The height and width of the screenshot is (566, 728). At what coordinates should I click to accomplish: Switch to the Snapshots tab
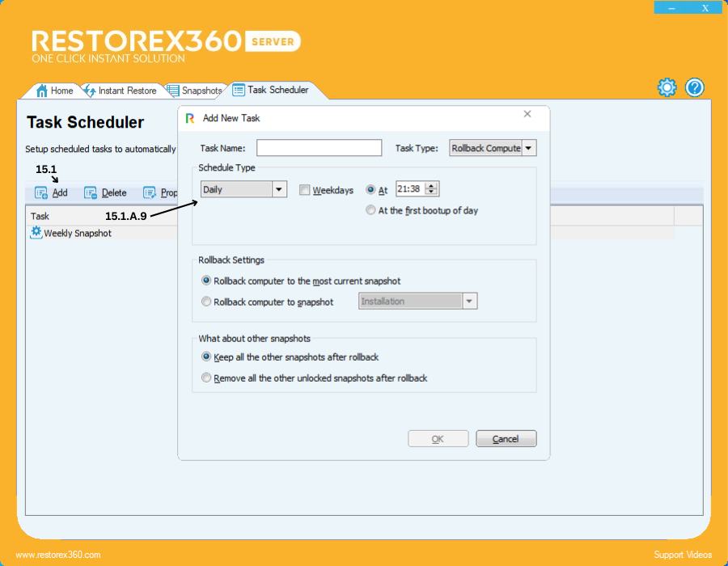pyautogui.click(x=195, y=91)
